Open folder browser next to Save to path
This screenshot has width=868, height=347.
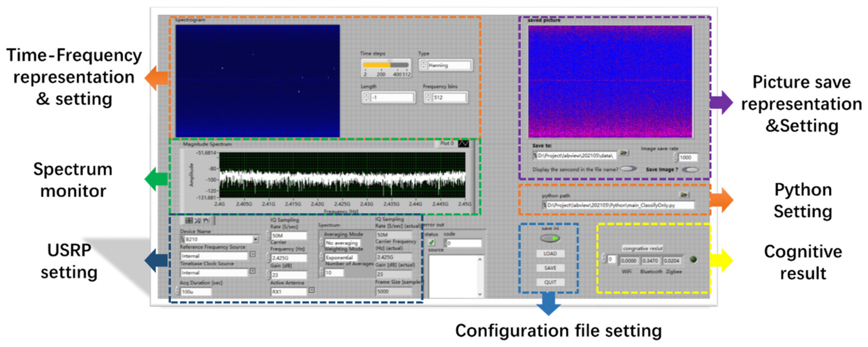pyautogui.click(x=623, y=153)
